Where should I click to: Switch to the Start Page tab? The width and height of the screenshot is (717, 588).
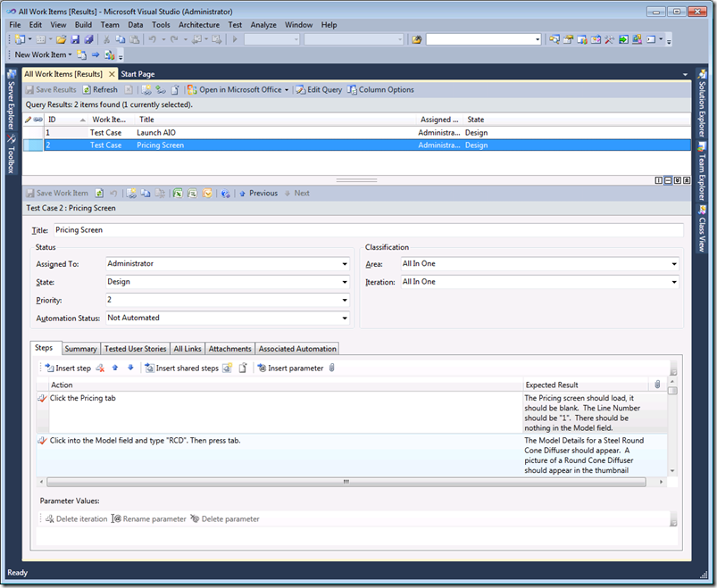pyautogui.click(x=138, y=74)
